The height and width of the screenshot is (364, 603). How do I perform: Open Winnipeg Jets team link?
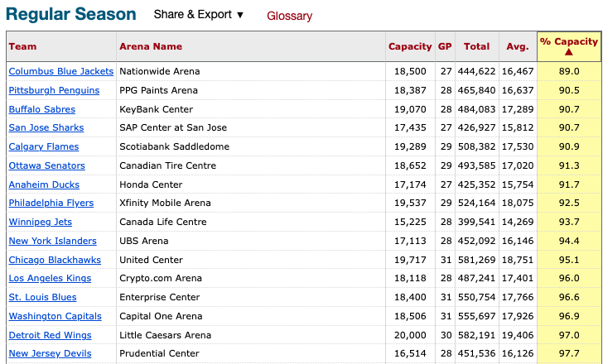click(x=41, y=222)
